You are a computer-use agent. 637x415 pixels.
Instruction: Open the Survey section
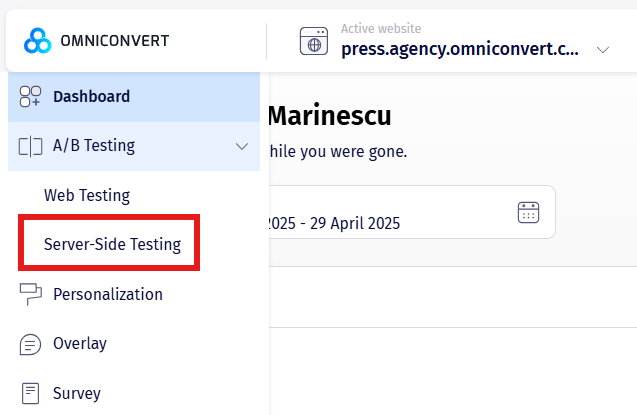pos(77,393)
